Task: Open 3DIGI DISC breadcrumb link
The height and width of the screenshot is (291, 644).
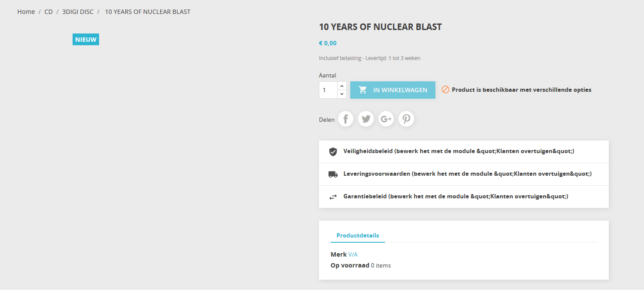Action: pos(78,12)
